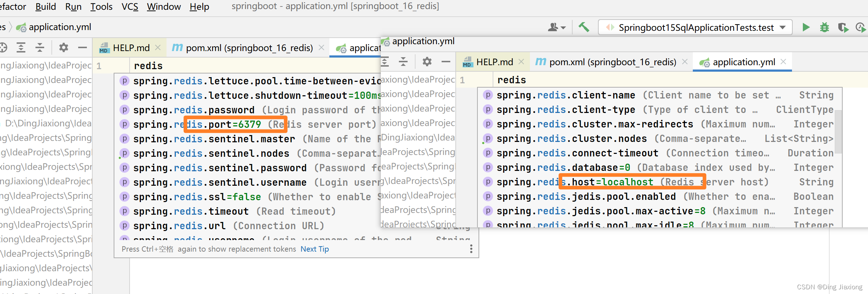Open settings gear in right window toolbar
Viewport: 868px width, 294px height.
coord(427,62)
